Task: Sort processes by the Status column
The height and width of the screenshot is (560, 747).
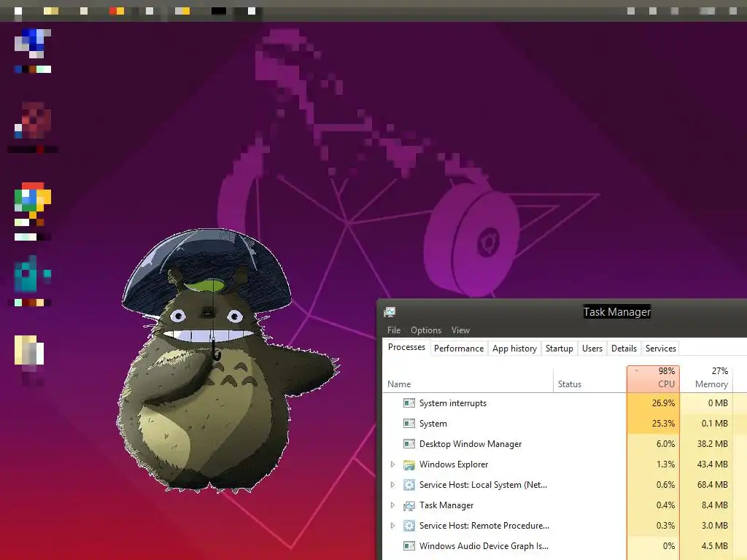Action: (x=589, y=379)
